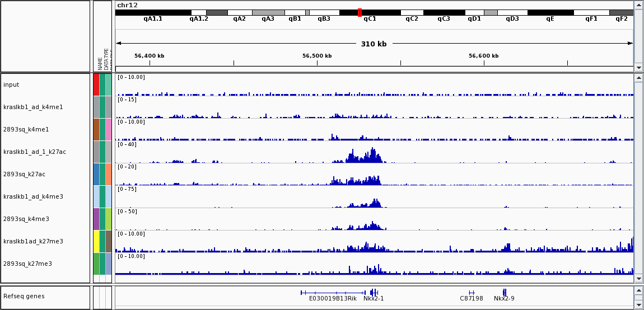
Task: Click the E030019B13Rik gene annotation
Action: point(333,293)
